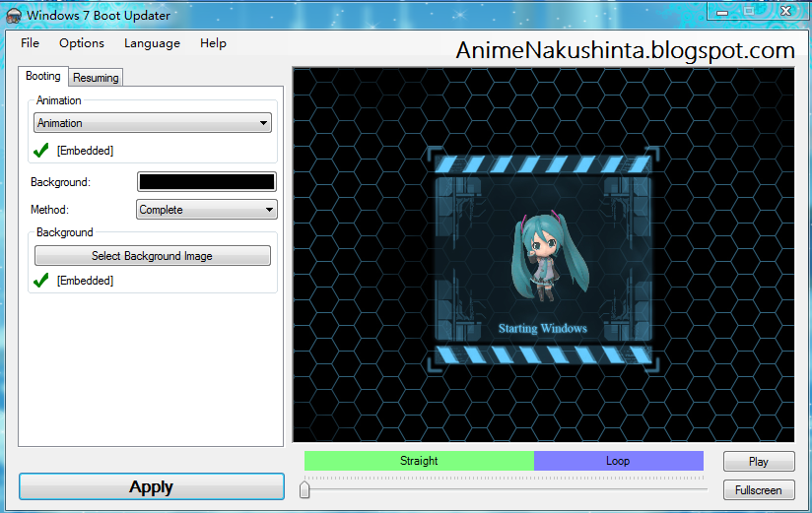
Task: Switch to the Resuming tab
Action: (96, 78)
